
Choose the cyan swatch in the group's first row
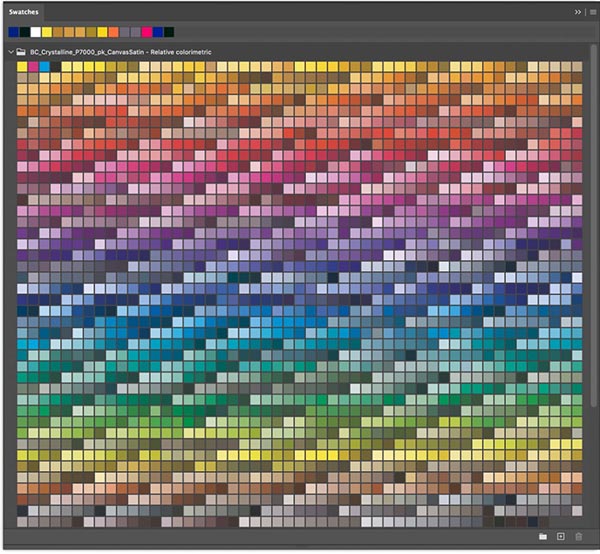coord(44,67)
